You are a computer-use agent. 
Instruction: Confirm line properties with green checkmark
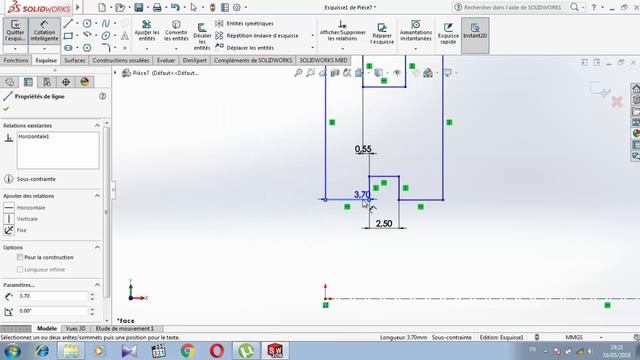(6, 109)
